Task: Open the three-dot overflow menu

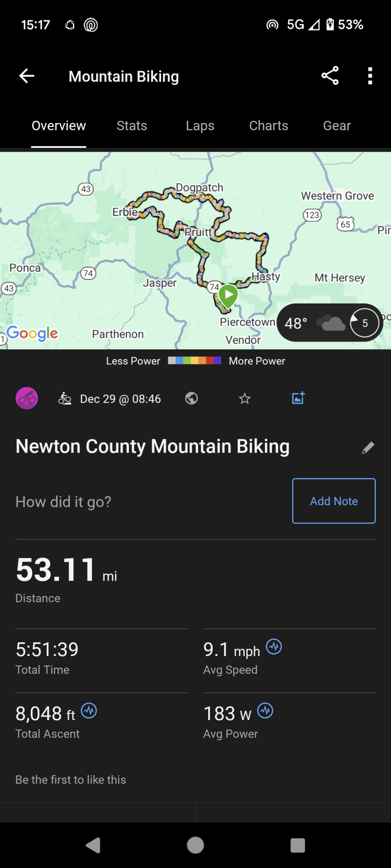Action: coord(370,76)
